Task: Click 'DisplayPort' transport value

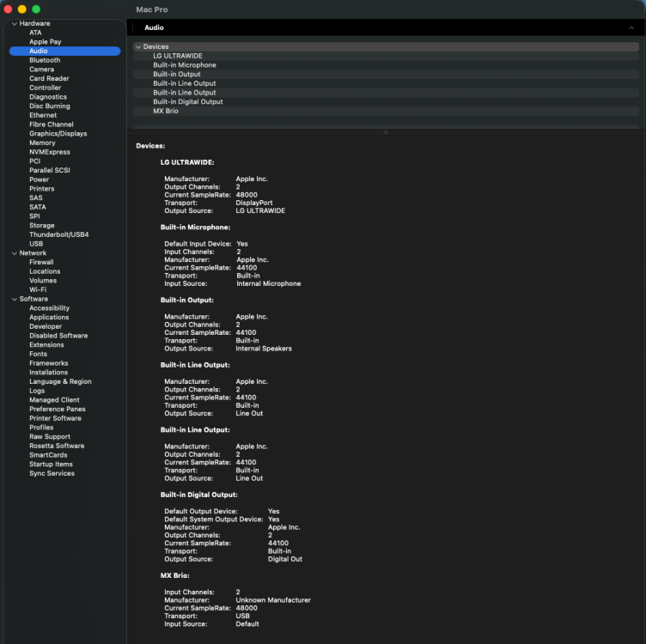Action: coord(254,203)
